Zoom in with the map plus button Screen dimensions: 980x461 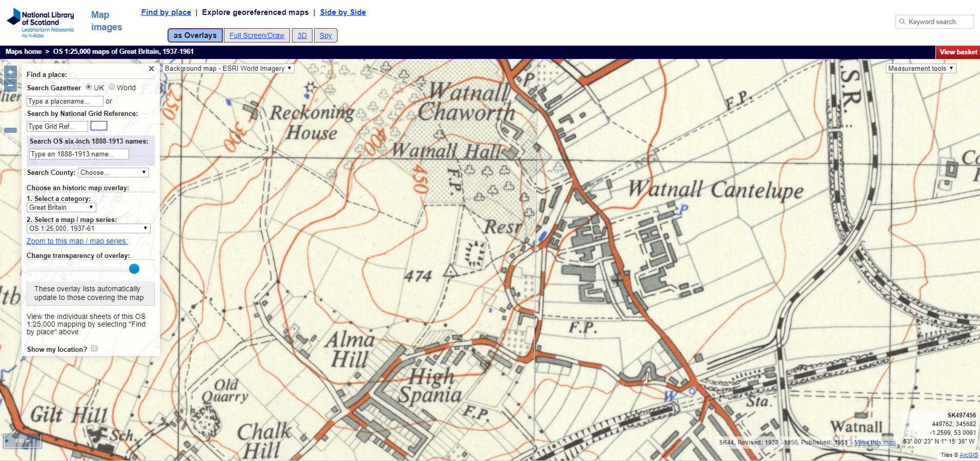tap(10, 72)
